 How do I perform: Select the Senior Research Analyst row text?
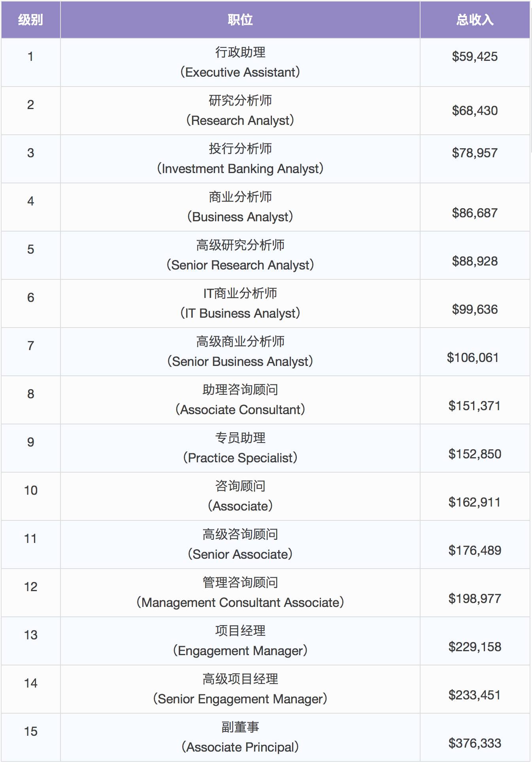240,255
